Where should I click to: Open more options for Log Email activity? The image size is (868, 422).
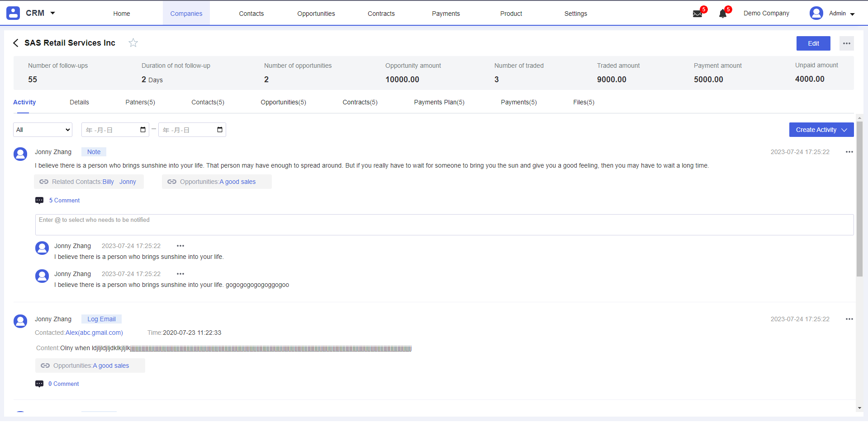(849, 319)
